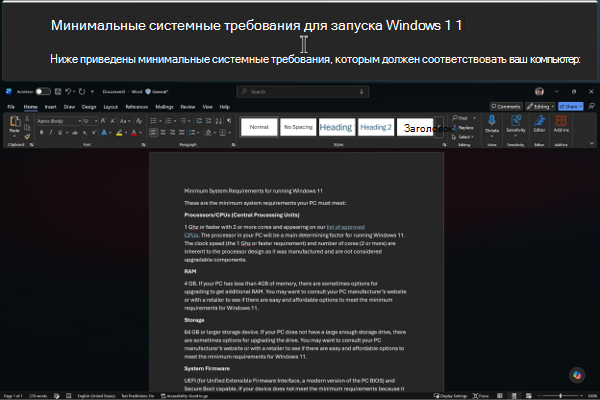Viewport: 600px width, 400px height.
Task: Click the microphone icon in Search box
Action: coord(361,92)
